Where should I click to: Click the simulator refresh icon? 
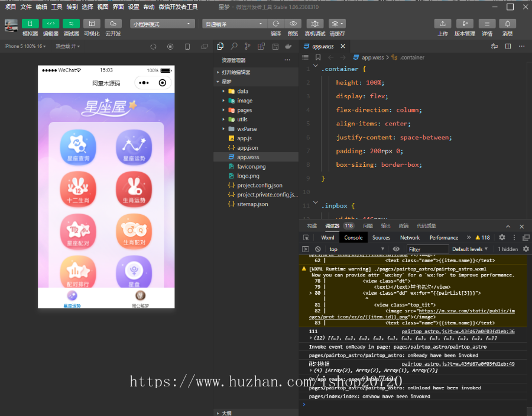point(153,47)
